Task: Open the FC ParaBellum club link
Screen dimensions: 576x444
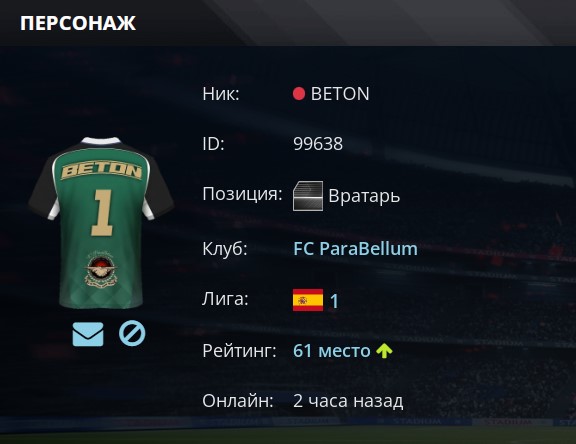Action: click(355, 249)
